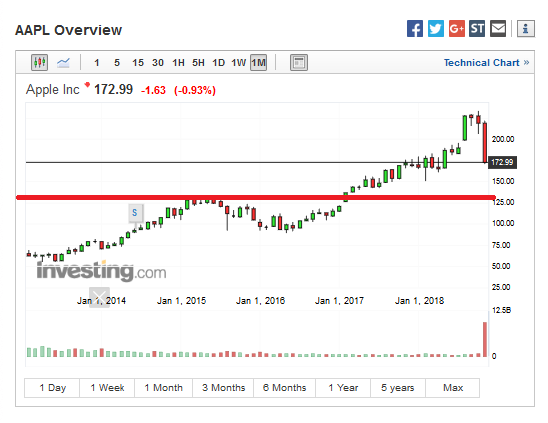The height and width of the screenshot is (423, 548).
Task: Show the 1 Year range
Action: pos(343,388)
